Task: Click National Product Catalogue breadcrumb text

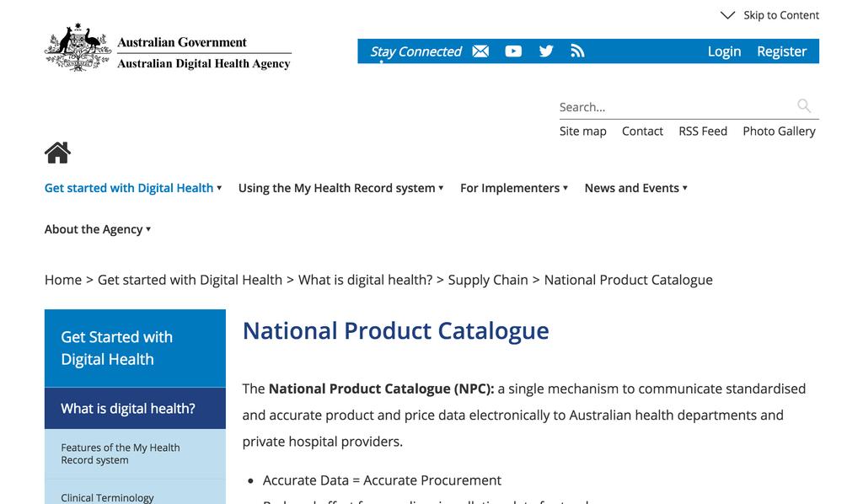Action: click(628, 280)
